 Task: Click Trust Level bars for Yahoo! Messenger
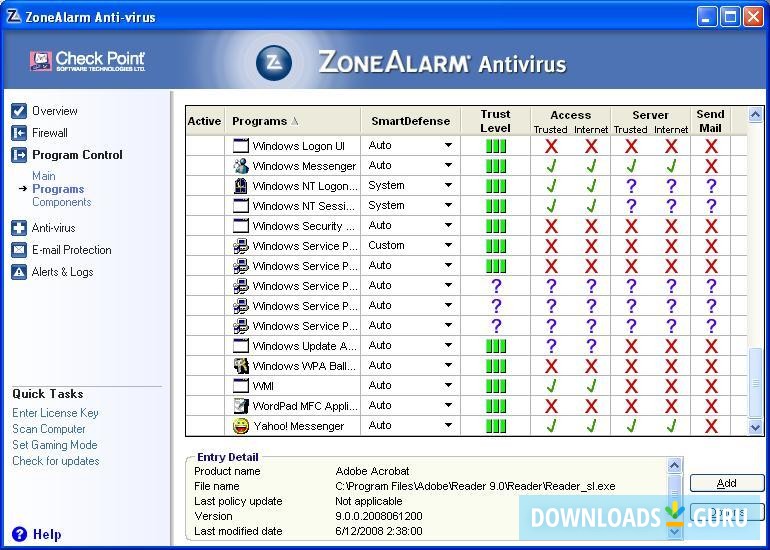click(x=495, y=426)
